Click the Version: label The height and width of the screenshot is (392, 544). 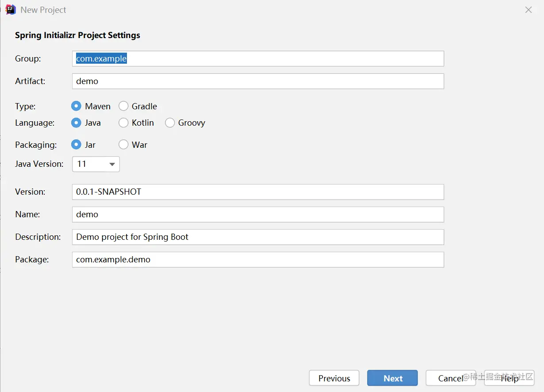point(30,192)
